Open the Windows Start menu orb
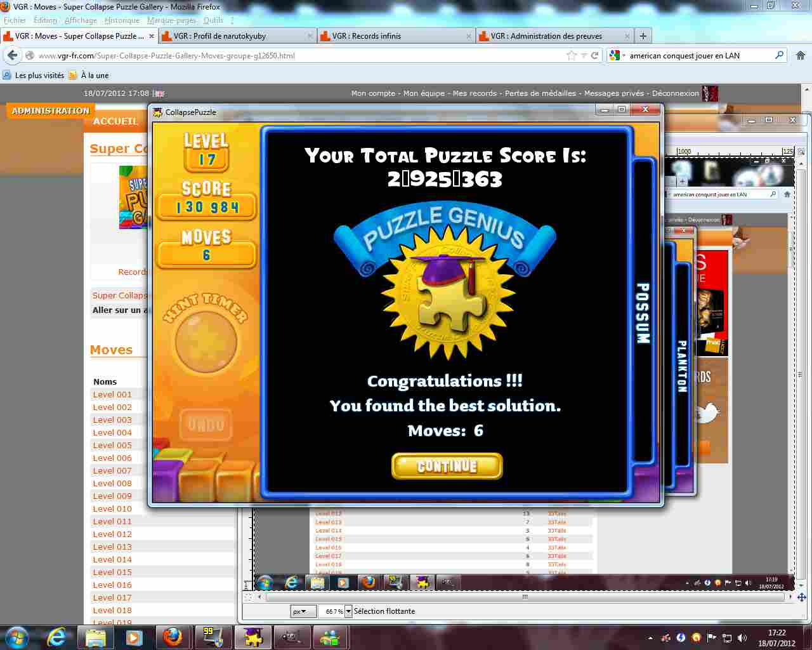Viewport: 812px width, 650px height. [x=17, y=637]
